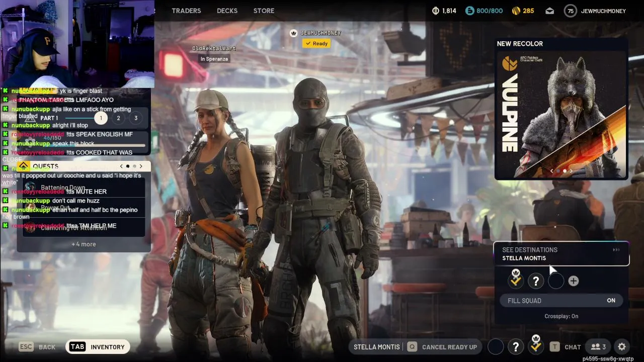644x362 pixels.
Task: Click the 'alright i'll stop' chat message
Action: (x=70, y=125)
